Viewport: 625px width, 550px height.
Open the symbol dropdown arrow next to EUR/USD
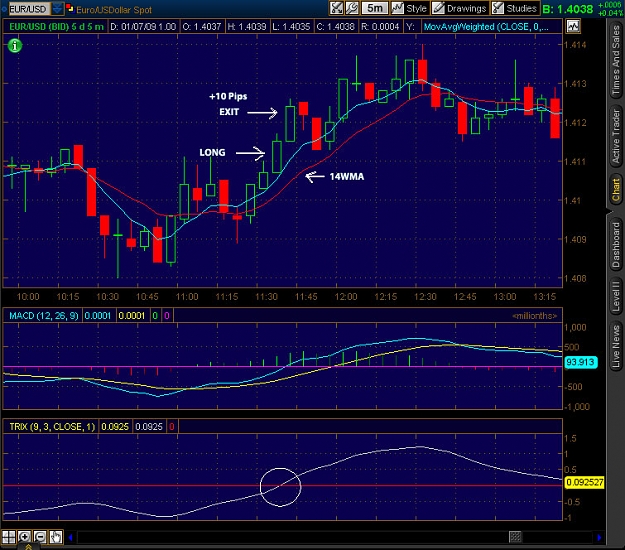pyautogui.click(x=57, y=8)
